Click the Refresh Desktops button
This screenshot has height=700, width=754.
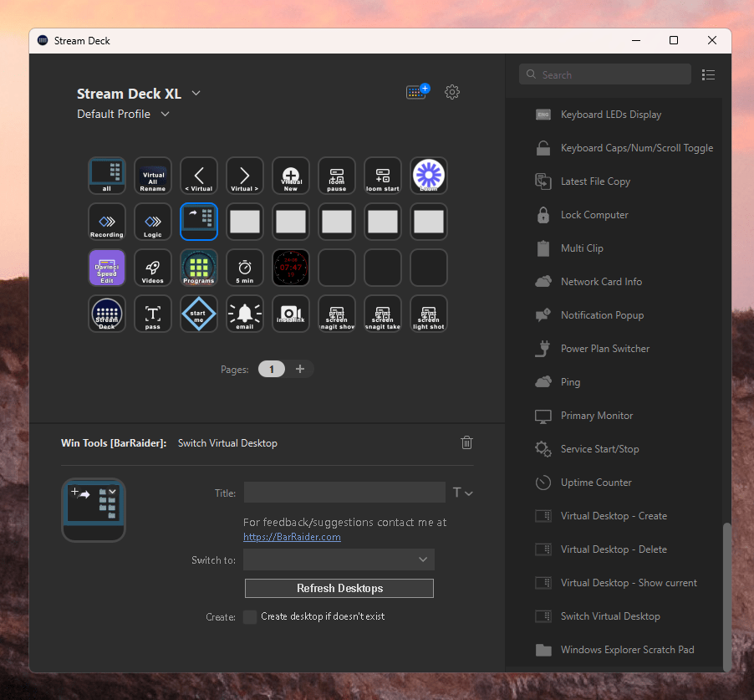[x=339, y=589]
